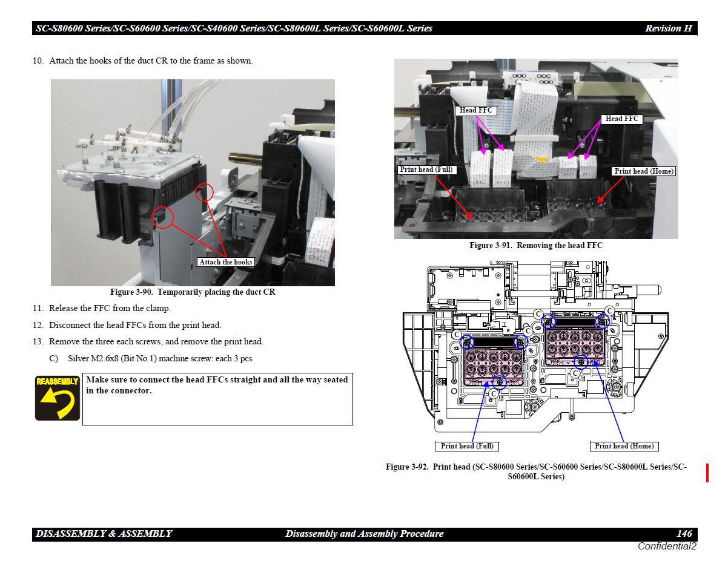Click the left "Head FFC" label in photo

pyautogui.click(x=476, y=110)
